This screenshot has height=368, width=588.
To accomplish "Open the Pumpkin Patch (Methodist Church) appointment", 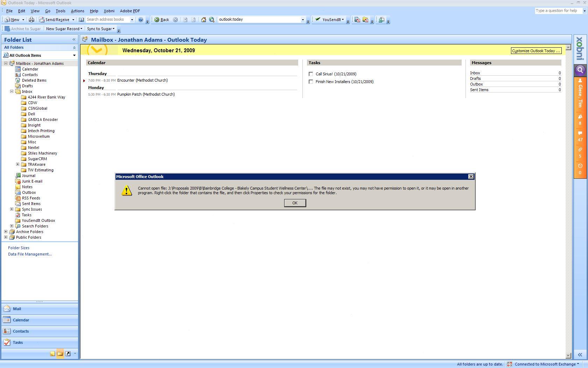I will click(x=146, y=94).
